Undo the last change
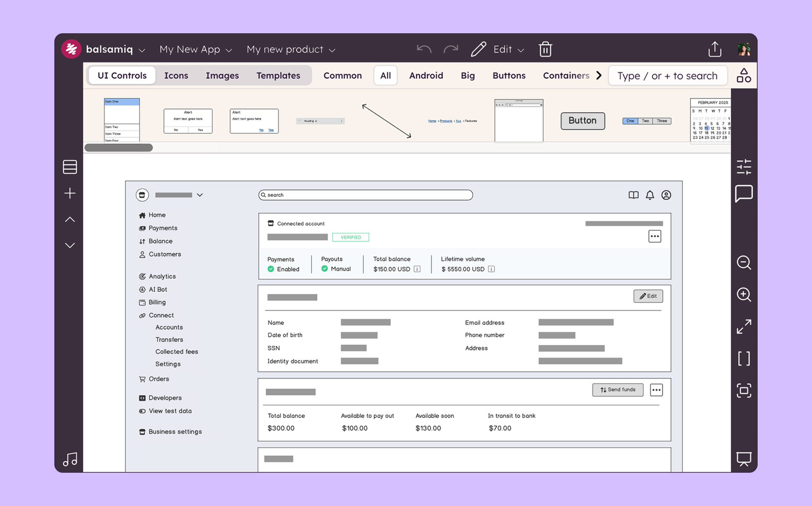812x506 pixels. [x=424, y=49]
